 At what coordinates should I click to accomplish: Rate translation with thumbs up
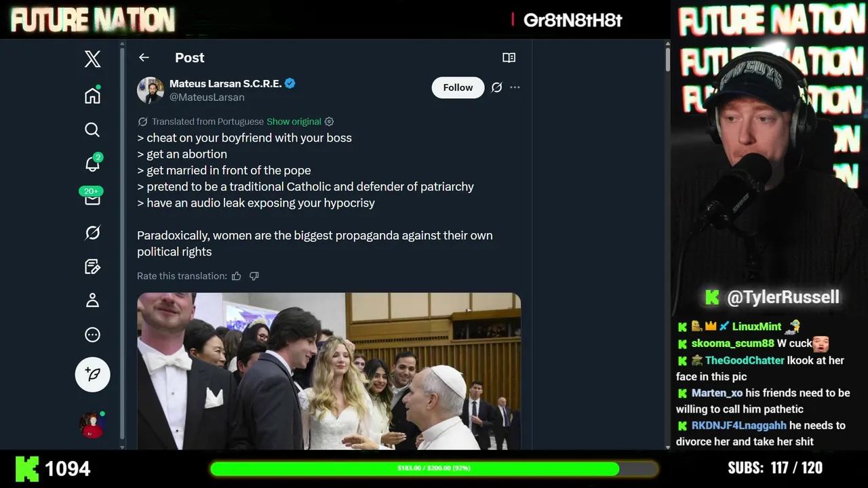tap(237, 276)
